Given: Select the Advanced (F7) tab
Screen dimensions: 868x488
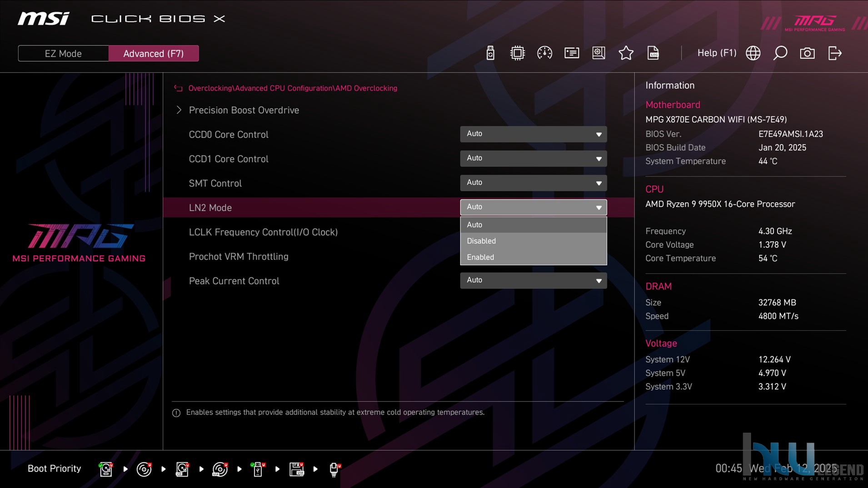Looking at the screenshot, I should (x=154, y=54).
